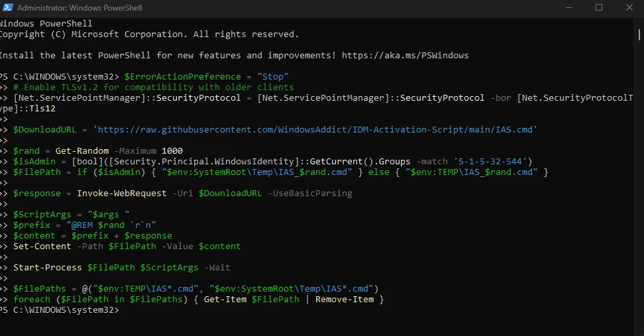Close the Administrator PowerShell window
This screenshot has width=644, height=336.
pyautogui.click(x=629, y=7)
